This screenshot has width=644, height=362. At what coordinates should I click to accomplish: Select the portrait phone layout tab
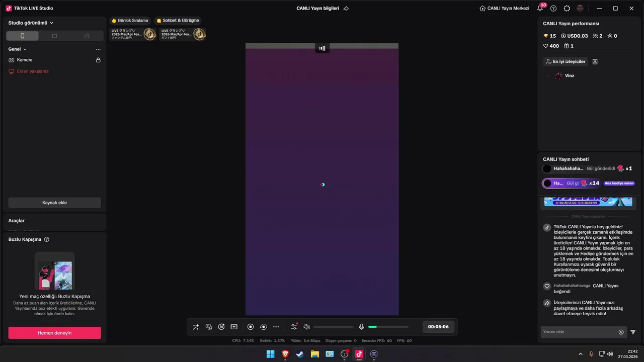22,36
